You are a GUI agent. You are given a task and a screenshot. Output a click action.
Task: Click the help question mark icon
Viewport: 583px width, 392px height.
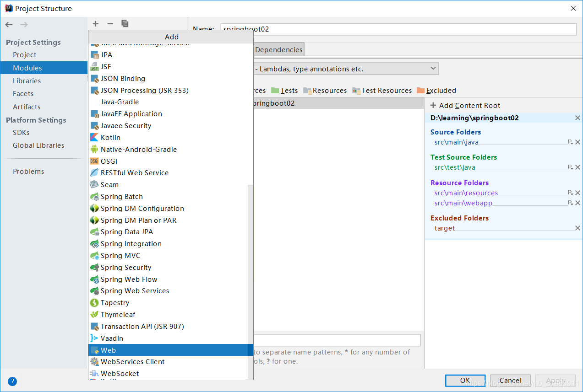pyautogui.click(x=12, y=381)
